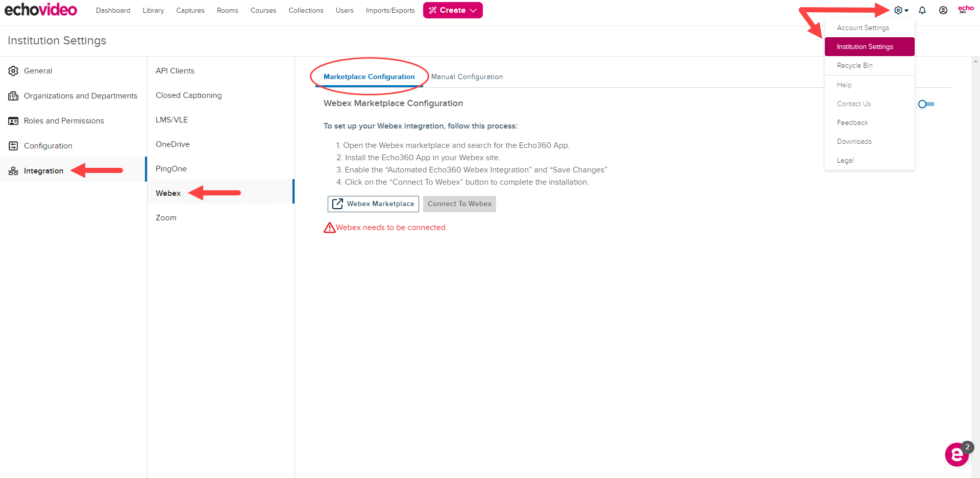The width and height of the screenshot is (980, 478).
Task: Click the Integration sitemap icon
Action: click(13, 170)
